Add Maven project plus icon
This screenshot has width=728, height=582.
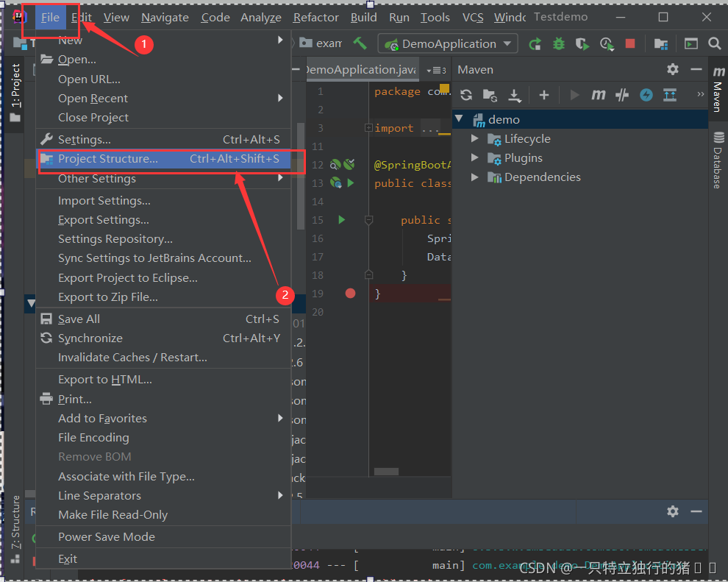543,95
